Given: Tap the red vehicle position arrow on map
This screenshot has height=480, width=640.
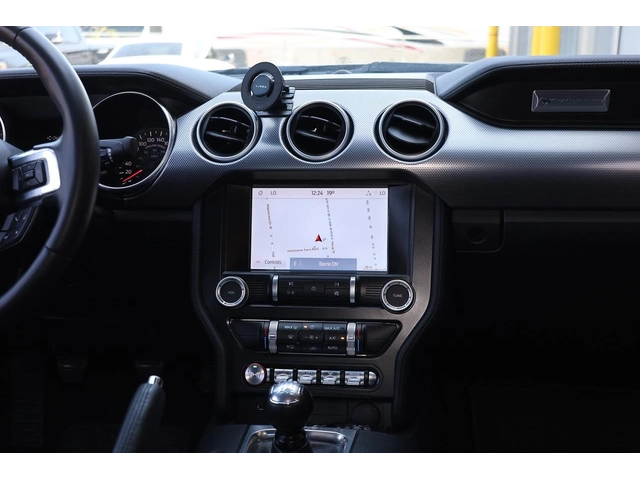Looking at the screenshot, I should click(x=319, y=238).
